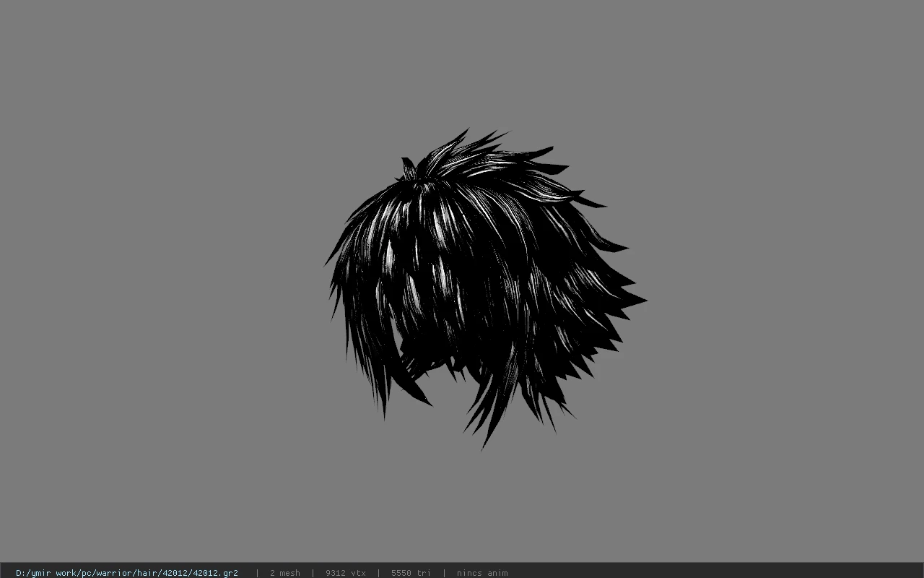
Task: Click the "nincs anim" status entry
Action: pyautogui.click(x=482, y=573)
